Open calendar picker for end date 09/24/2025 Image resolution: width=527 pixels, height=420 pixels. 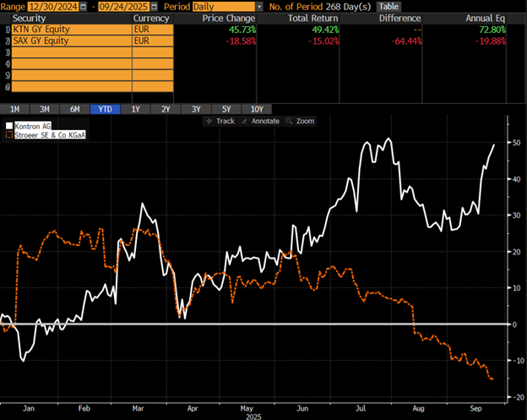pos(155,6)
